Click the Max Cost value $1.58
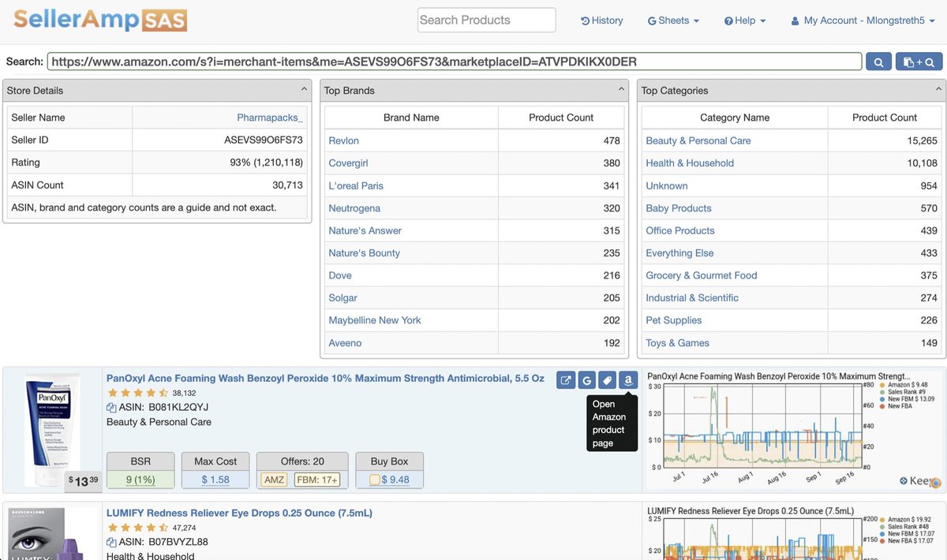Image resolution: width=947 pixels, height=560 pixels. [215, 480]
